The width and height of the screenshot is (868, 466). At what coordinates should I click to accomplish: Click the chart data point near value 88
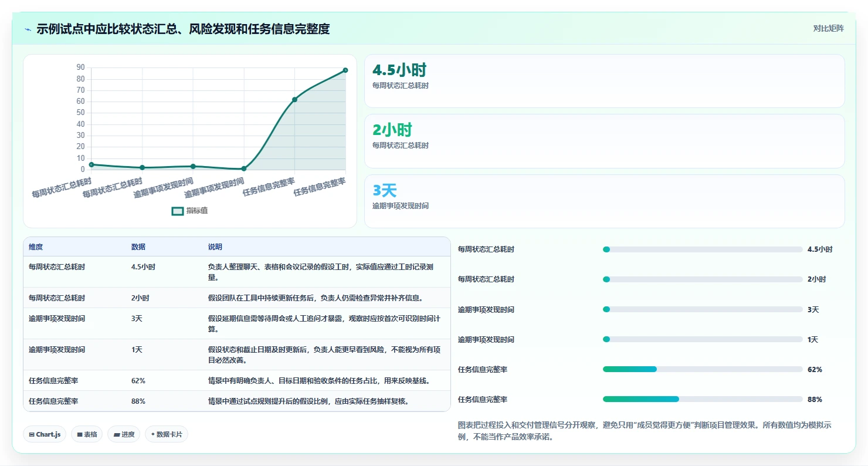pyautogui.click(x=345, y=70)
